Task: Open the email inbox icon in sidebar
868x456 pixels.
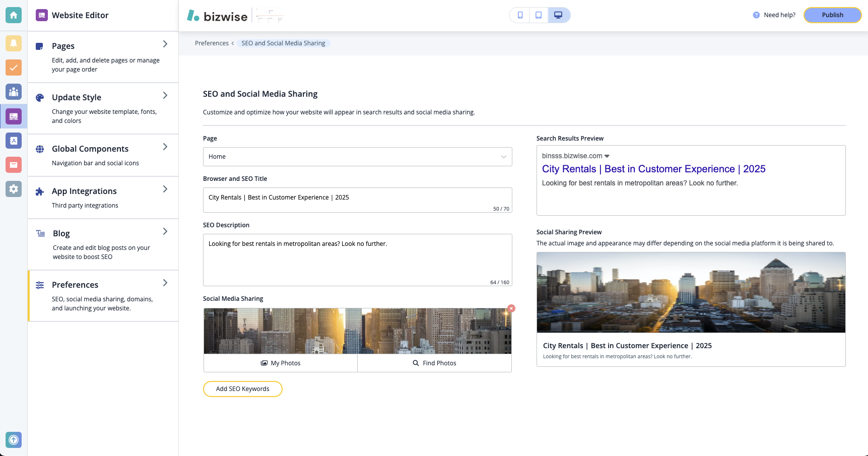Action: click(x=13, y=165)
